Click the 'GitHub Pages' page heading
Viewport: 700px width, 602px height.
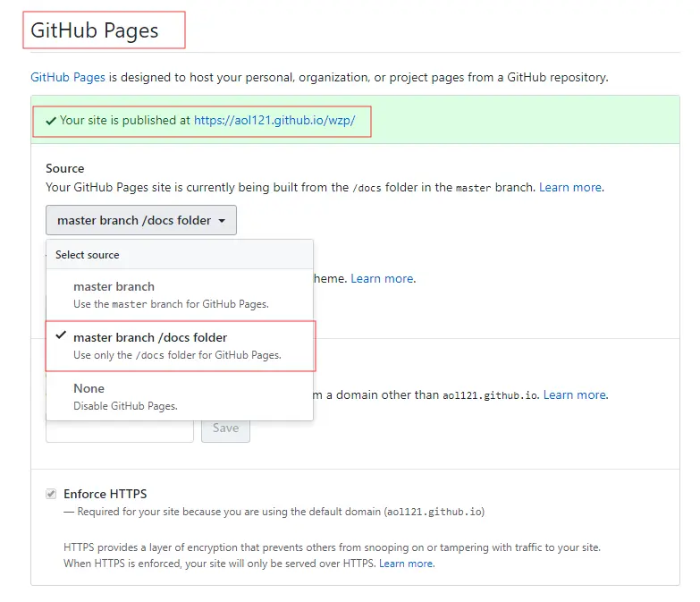pos(94,30)
